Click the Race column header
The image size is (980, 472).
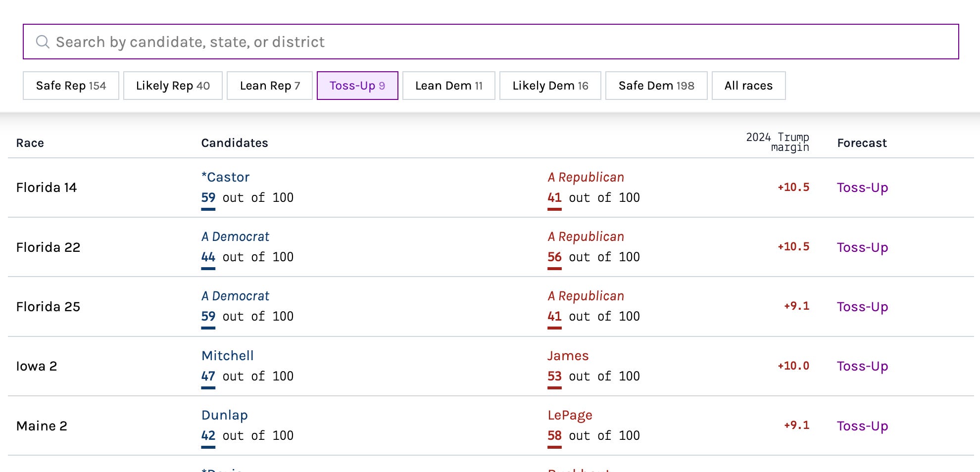point(30,143)
